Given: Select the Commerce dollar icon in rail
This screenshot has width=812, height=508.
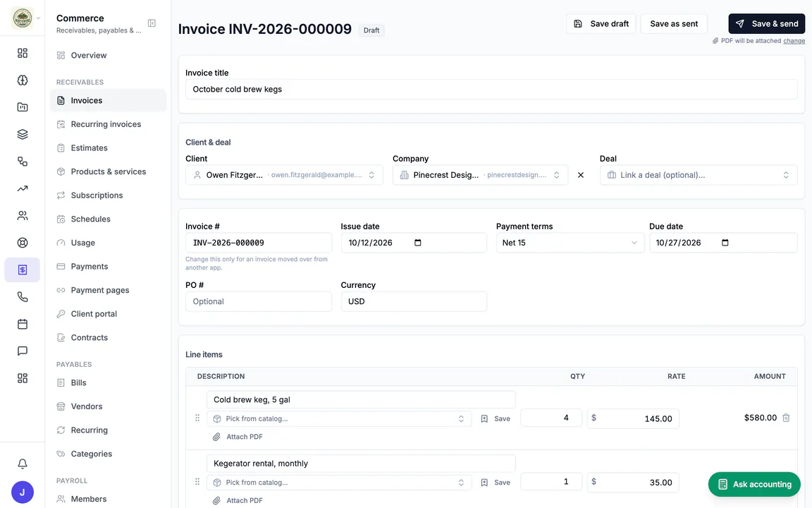Looking at the screenshot, I should (x=23, y=270).
